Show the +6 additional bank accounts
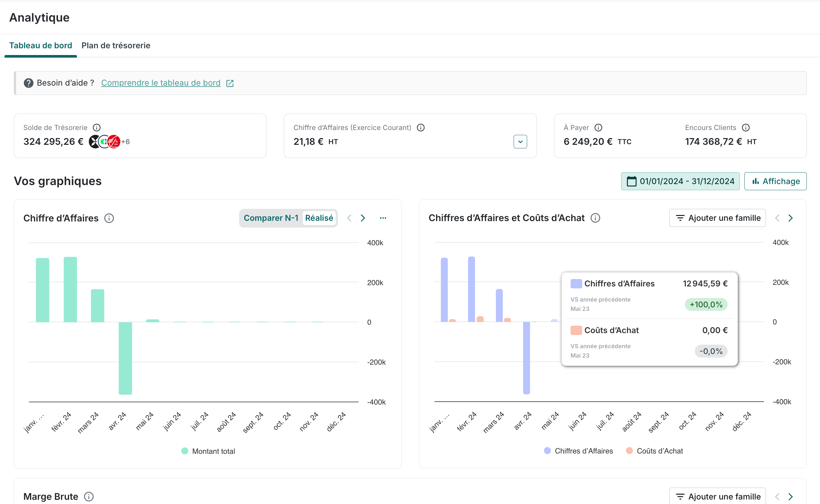This screenshot has width=820, height=504. (x=125, y=142)
